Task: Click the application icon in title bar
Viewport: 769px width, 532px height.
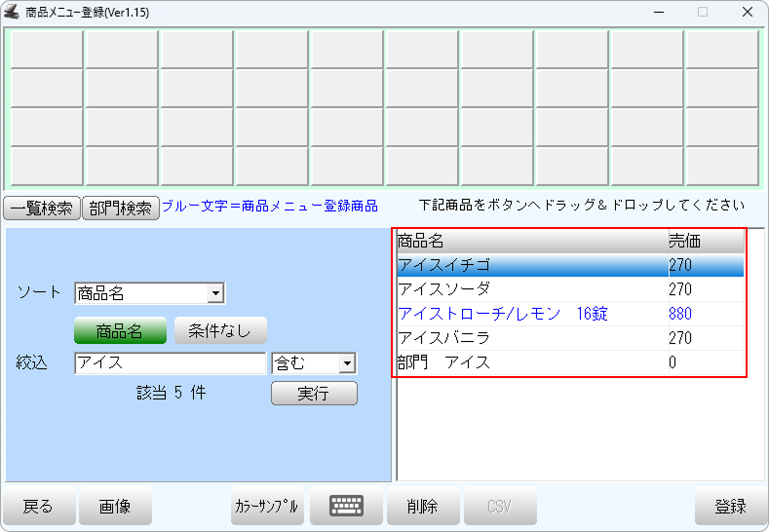Action: pyautogui.click(x=13, y=13)
